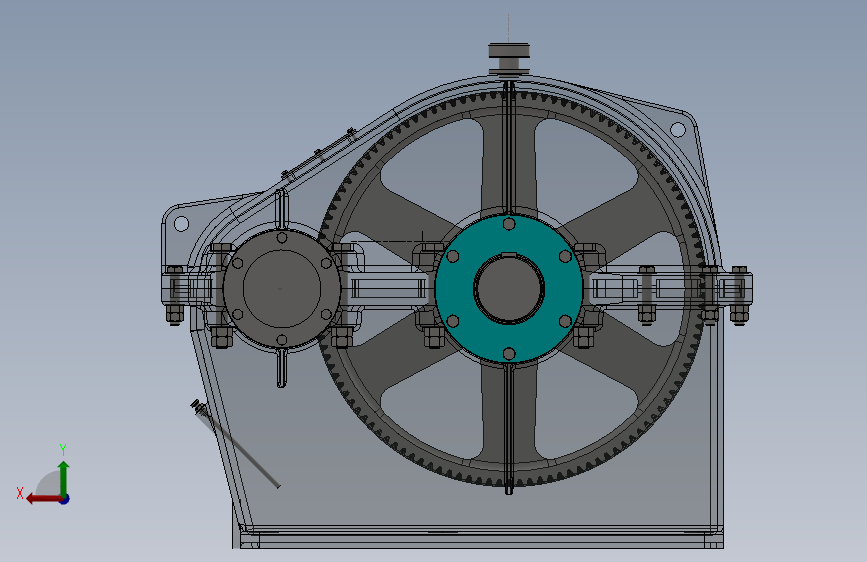The image size is (867, 562).
Task: Select the small dark end cover on the left
Action: (281, 289)
